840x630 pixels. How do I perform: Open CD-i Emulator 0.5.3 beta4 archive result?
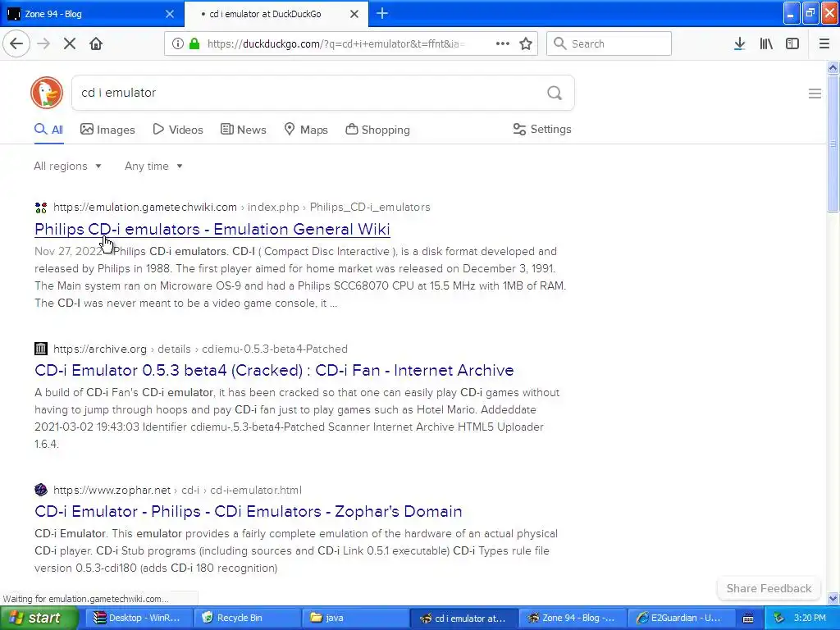point(274,370)
